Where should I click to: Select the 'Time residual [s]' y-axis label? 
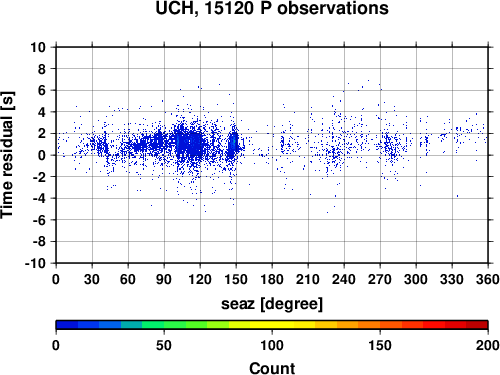pyautogui.click(x=7, y=155)
